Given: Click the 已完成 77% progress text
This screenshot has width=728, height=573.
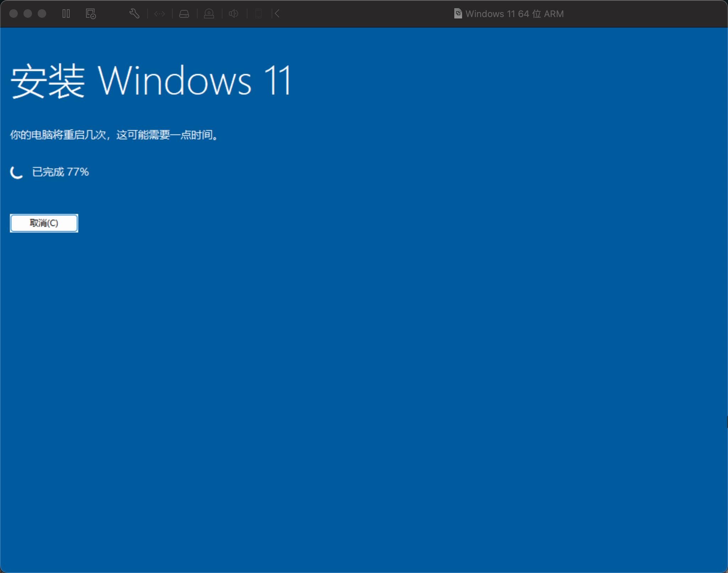Looking at the screenshot, I should (x=60, y=172).
